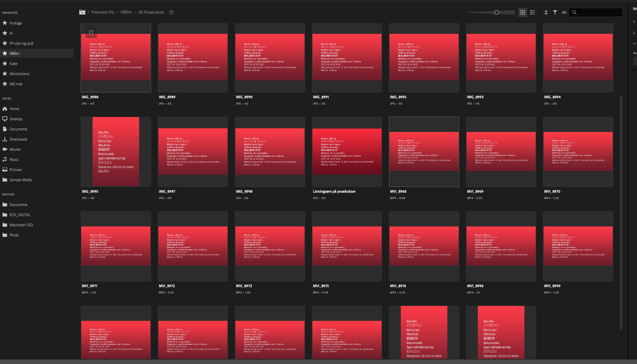
Task: Expand the second collapsed section in the right panel
Action: coord(633,33)
